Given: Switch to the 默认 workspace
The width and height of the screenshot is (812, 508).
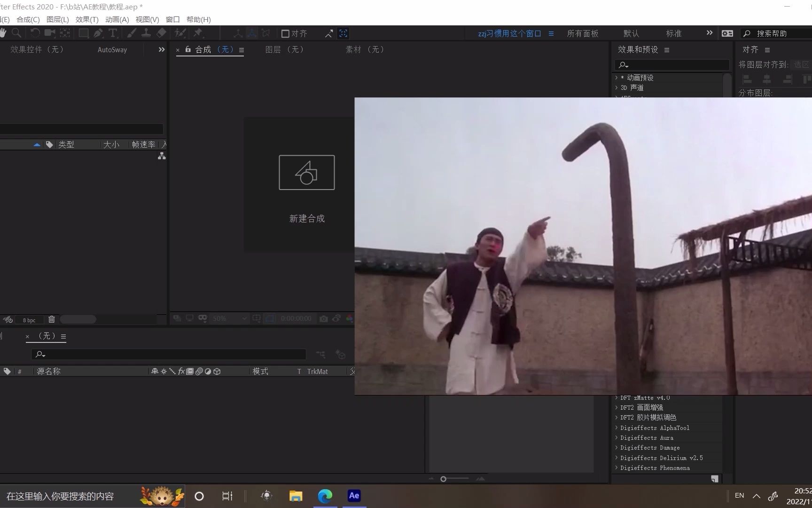Looking at the screenshot, I should (x=631, y=33).
